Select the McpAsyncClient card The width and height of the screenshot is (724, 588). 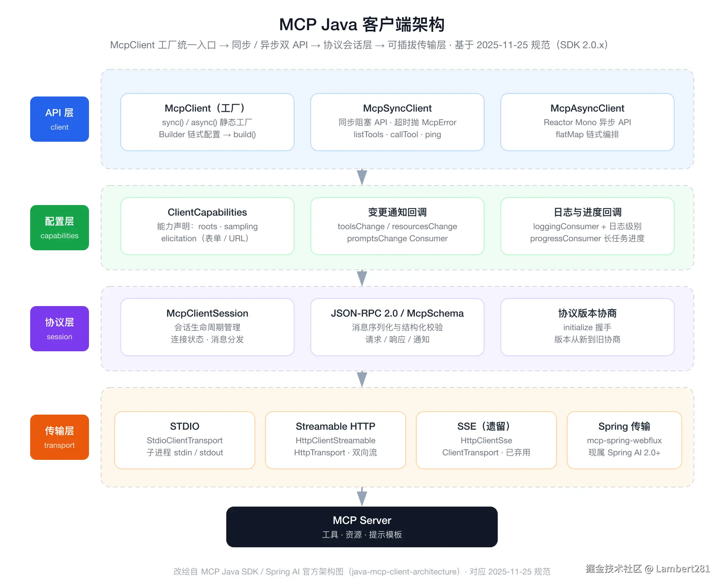[x=587, y=122]
